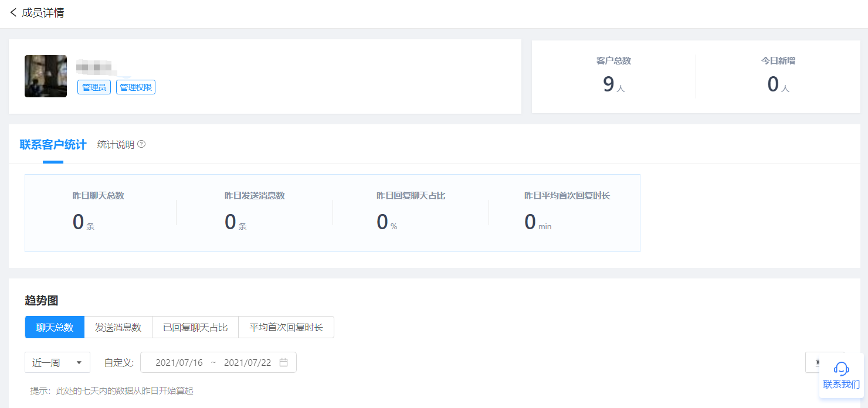Click the 管理权限 tag
This screenshot has width=868, height=408.
tap(135, 87)
